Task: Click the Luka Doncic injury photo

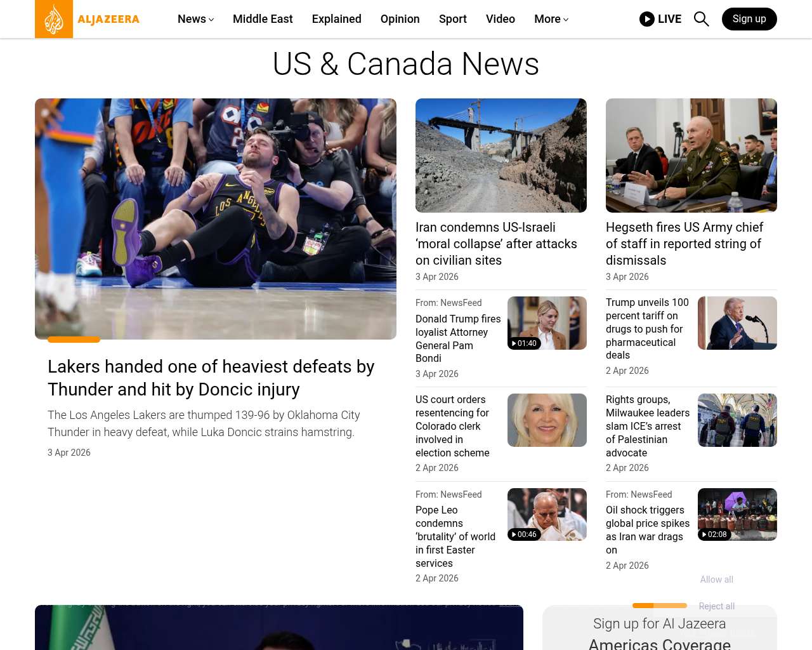Action: (216, 219)
